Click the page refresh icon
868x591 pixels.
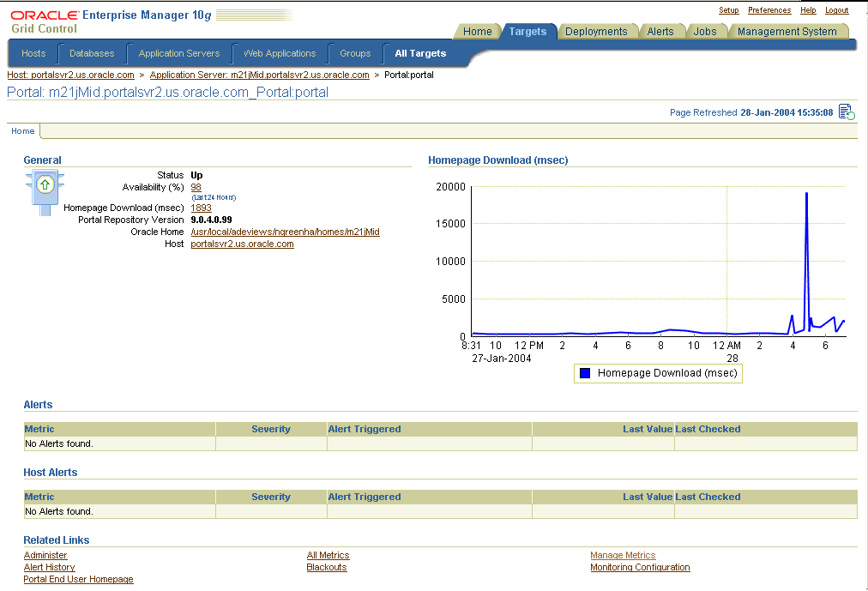(x=847, y=112)
